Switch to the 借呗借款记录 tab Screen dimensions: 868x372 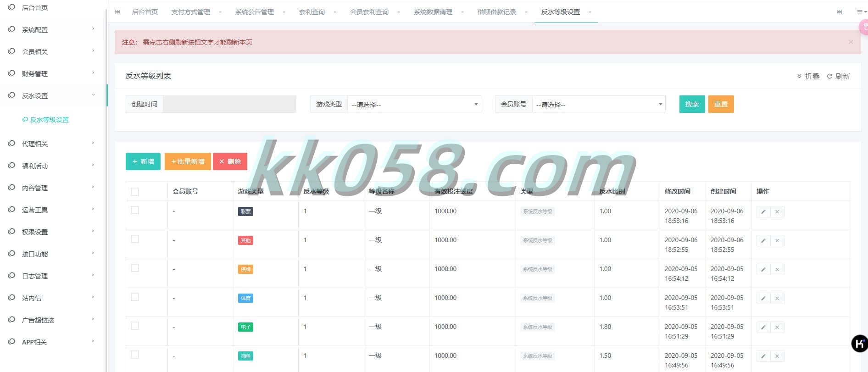point(497,12)
